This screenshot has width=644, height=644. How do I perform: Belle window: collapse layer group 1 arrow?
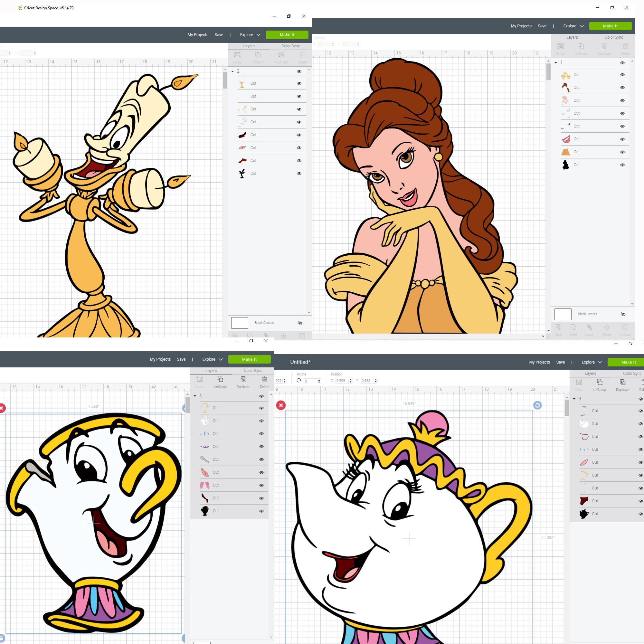click(556, 63)
